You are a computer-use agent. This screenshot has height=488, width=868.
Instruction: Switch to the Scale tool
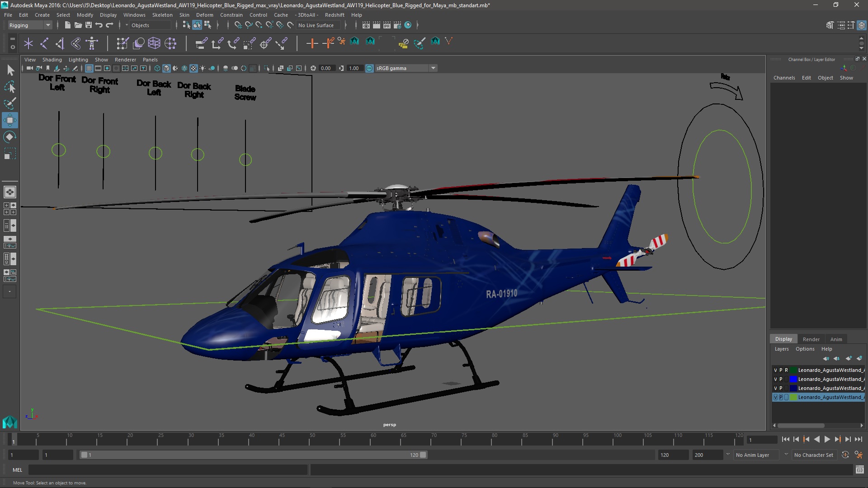(10, 154)
